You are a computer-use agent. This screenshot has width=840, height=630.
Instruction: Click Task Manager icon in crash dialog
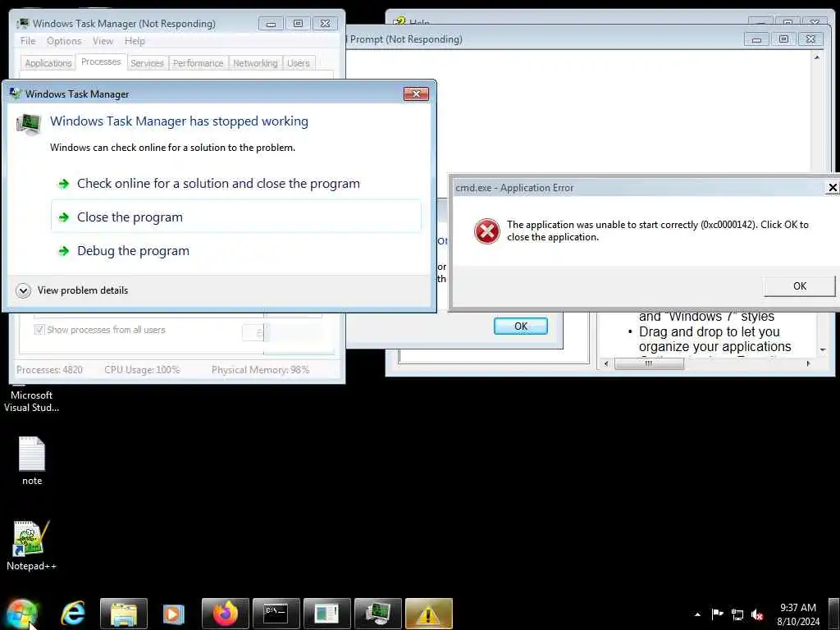[x=29, y=125]
